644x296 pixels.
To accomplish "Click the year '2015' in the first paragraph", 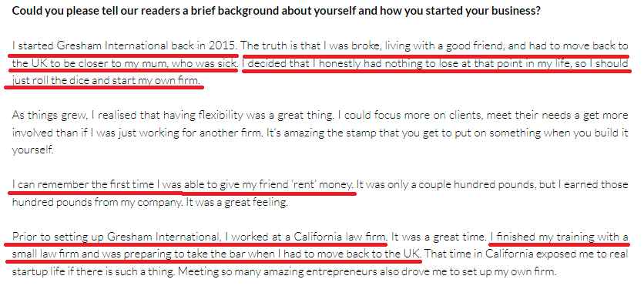I will click(222, 45).
